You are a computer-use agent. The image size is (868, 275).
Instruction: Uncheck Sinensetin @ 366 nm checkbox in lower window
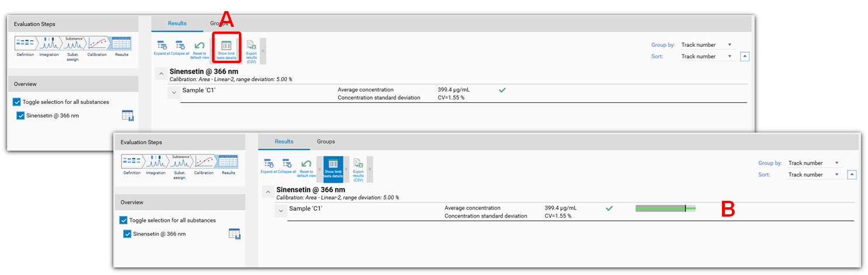pyautogui.click(x=128, y=234)
